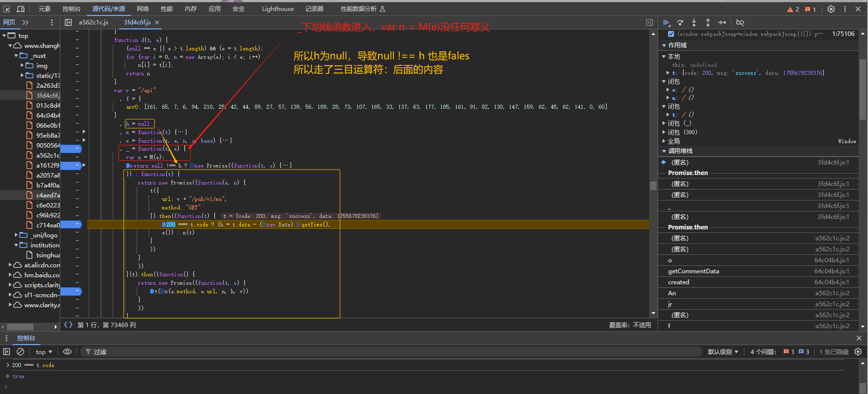Screen dimensions: 868x394
Task: Switch to the 元素 Elements tab
Action: (x=45, y=9)
